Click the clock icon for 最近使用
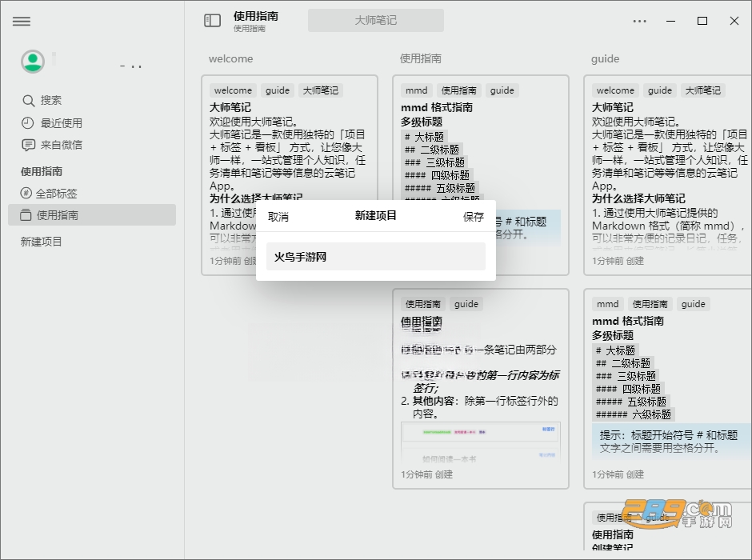Screen dimensions: 752x560 (28, 123)
